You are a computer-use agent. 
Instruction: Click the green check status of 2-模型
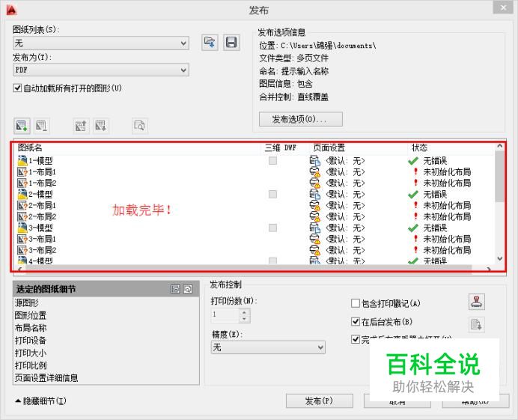(413, 195)
